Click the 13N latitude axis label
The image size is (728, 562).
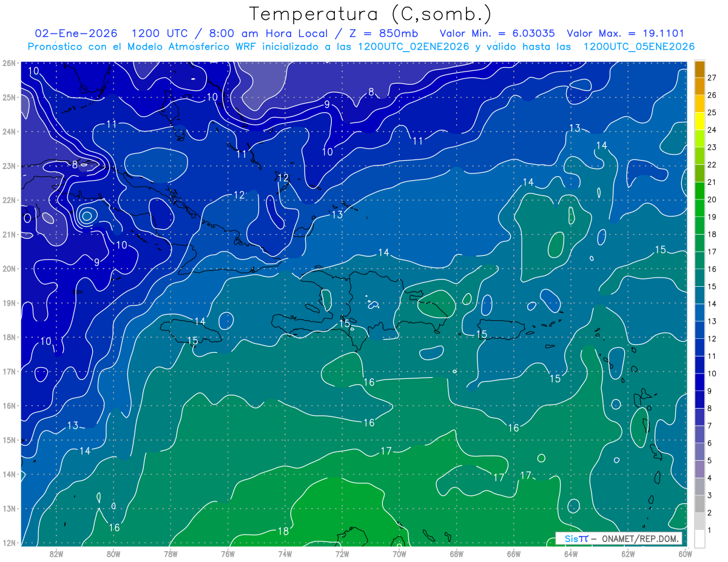pyautogui.click(x=8, y=509)
